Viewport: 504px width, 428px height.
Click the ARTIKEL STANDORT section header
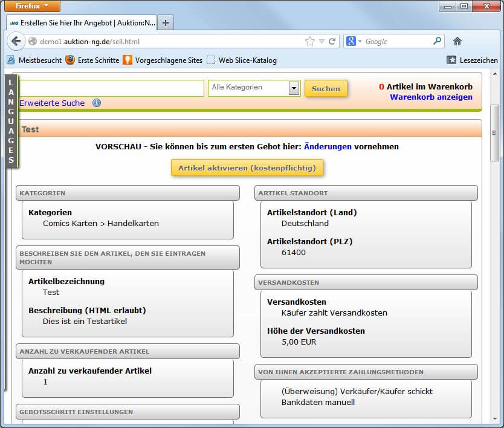[x=366, y=193]
